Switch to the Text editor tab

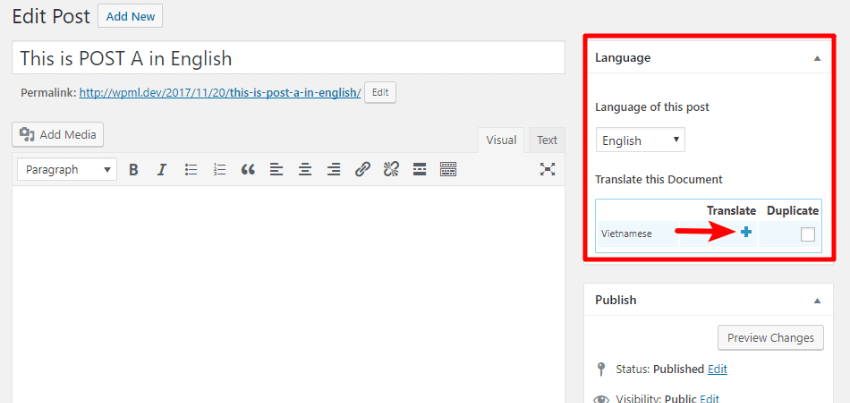[x=547, y=140]
